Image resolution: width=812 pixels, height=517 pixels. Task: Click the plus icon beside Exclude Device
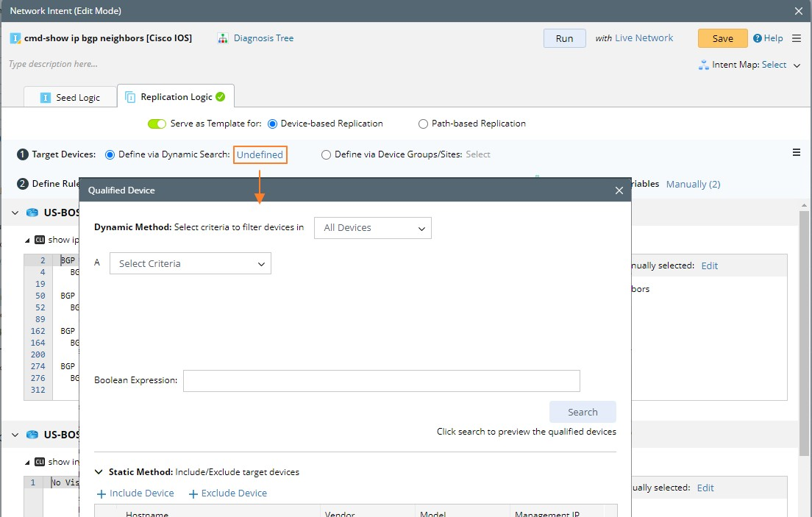point(193,494)
